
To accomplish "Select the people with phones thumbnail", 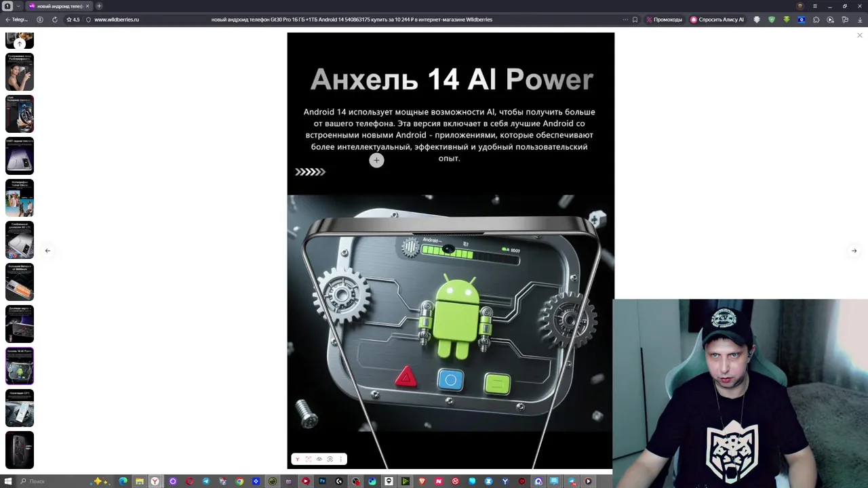I will point(20,198).
